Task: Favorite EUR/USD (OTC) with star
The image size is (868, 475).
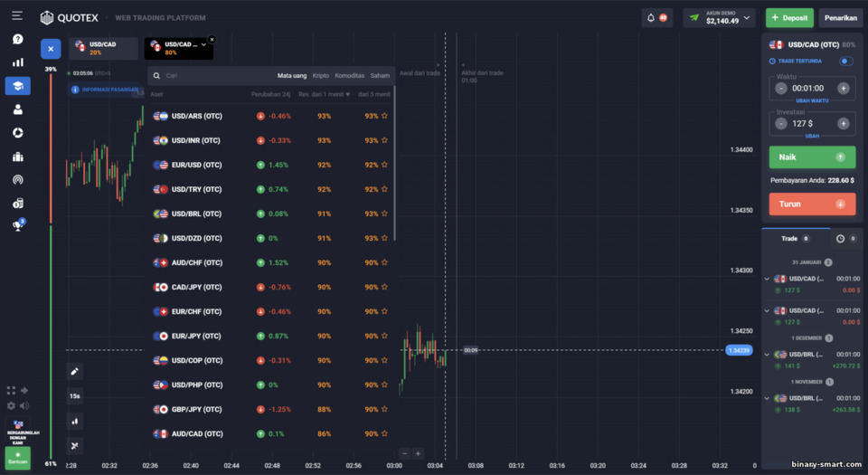Action: [384, 165]
